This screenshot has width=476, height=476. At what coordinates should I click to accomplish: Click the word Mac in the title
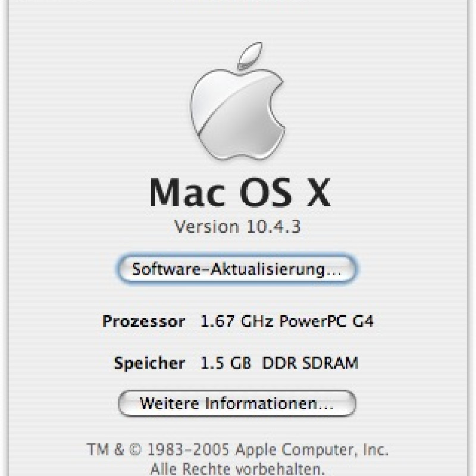pyautogui.click(x=187, y=192)
